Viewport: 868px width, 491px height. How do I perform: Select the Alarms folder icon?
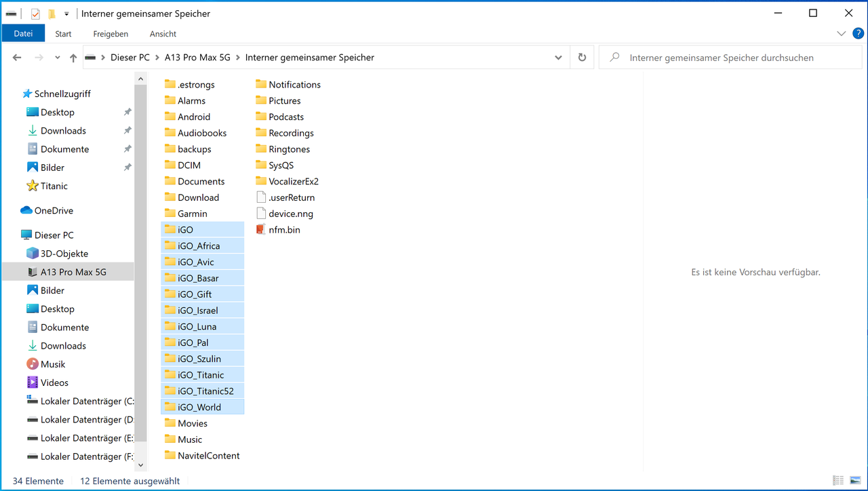[x=170, y=100]
